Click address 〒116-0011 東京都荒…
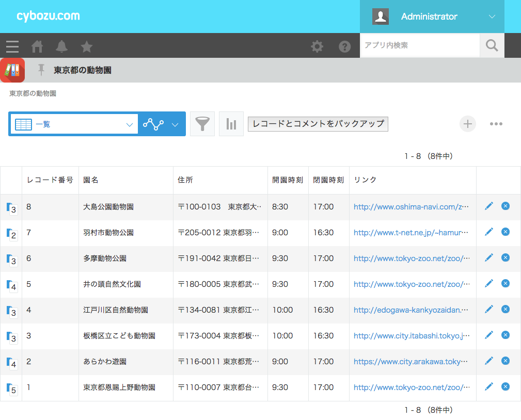 tap(218, 362)
